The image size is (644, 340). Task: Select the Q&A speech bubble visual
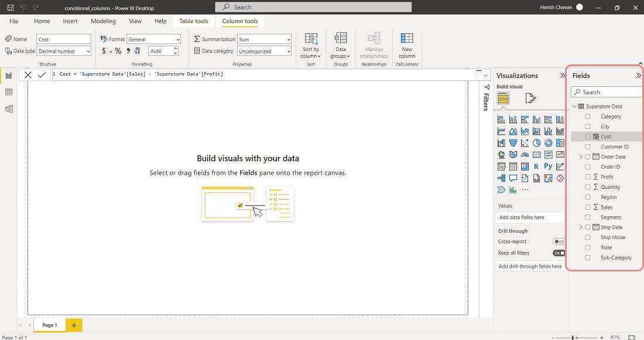pos(513,178)
